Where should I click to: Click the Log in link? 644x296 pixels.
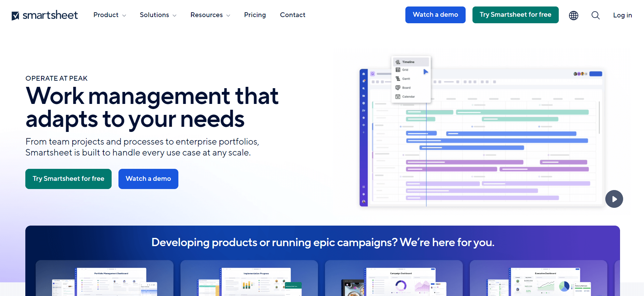(x=622, y=15)
